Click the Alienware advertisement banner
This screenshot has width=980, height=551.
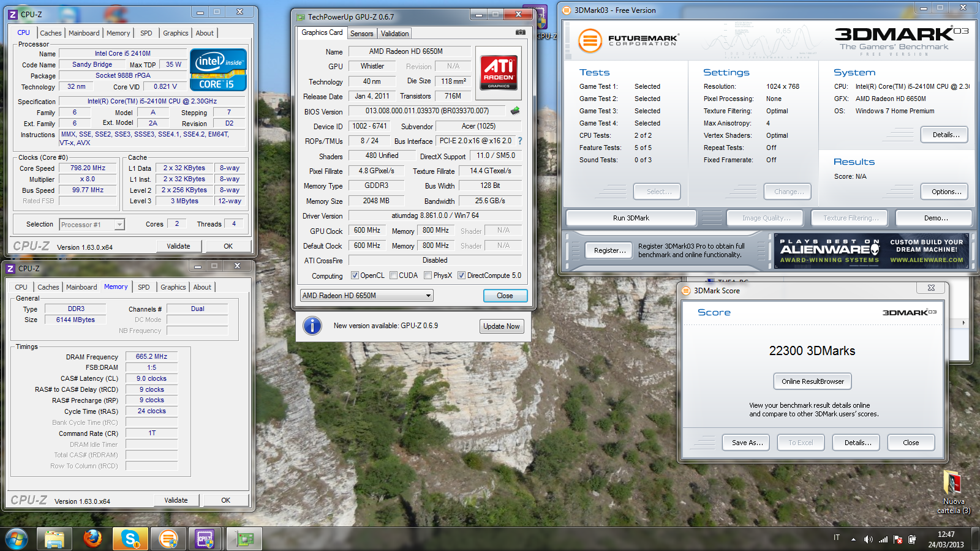coord(871,251)
